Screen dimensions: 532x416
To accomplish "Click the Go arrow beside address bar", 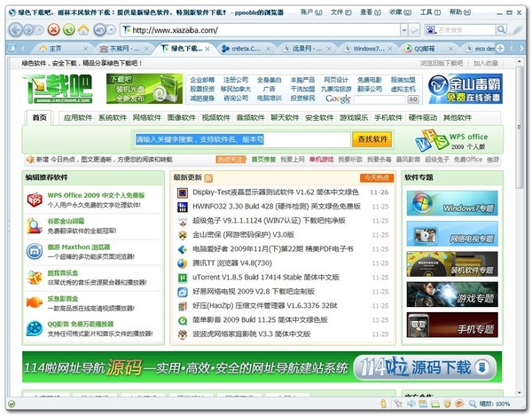I will click(414, 30).
